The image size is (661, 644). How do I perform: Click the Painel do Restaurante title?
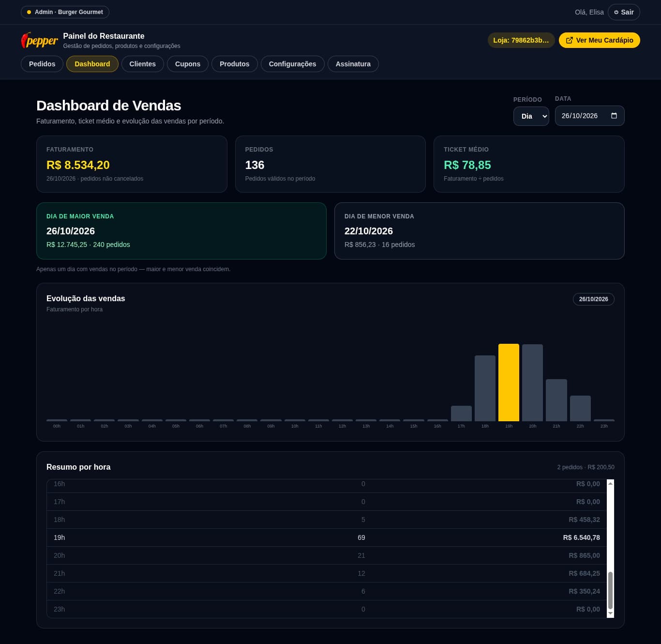[104, 36]
